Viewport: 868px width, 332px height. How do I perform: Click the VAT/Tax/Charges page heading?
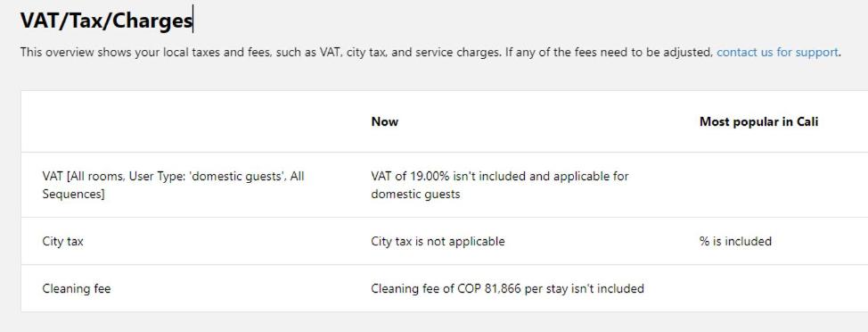tap(106, 21)
